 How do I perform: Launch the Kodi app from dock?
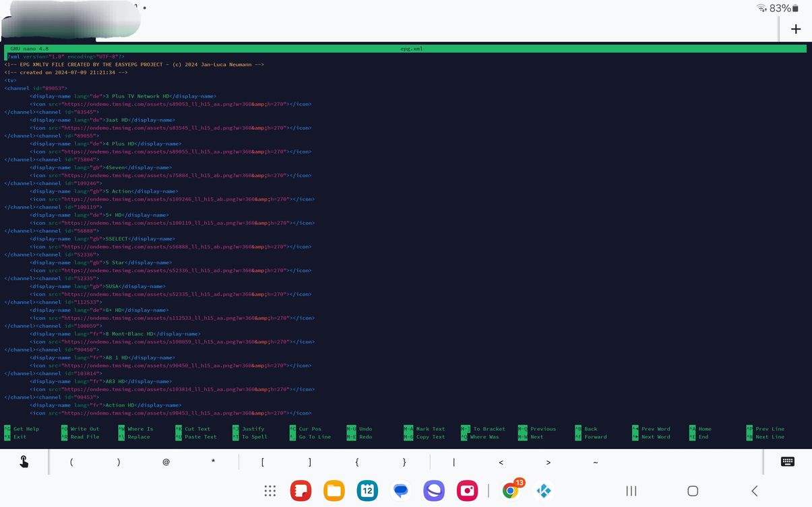point(543,491)
